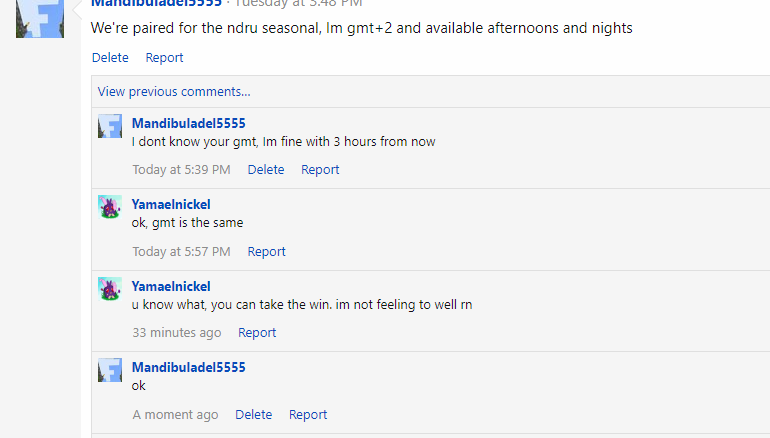The width and height of the screenshot is (770, 438).
Task: Delete the '3 hours from now' comment
Action: [x=266, y=169]
